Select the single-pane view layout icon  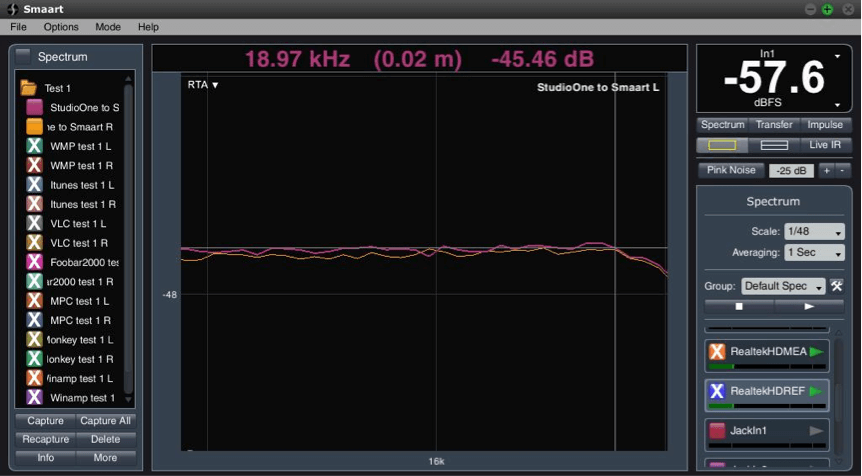pos(722,145)
